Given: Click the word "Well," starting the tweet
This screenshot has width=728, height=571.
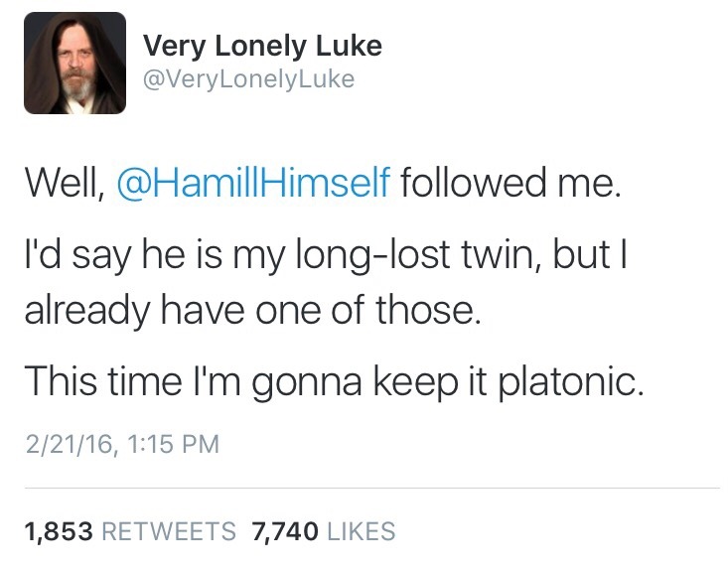Looking at the screenshot, I should tap(65, 184).
